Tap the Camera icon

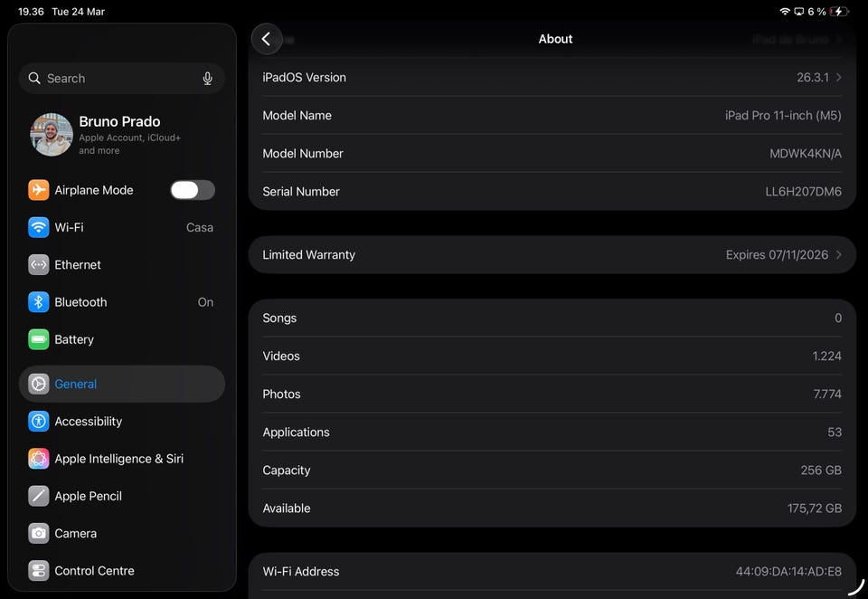[39, 534]
